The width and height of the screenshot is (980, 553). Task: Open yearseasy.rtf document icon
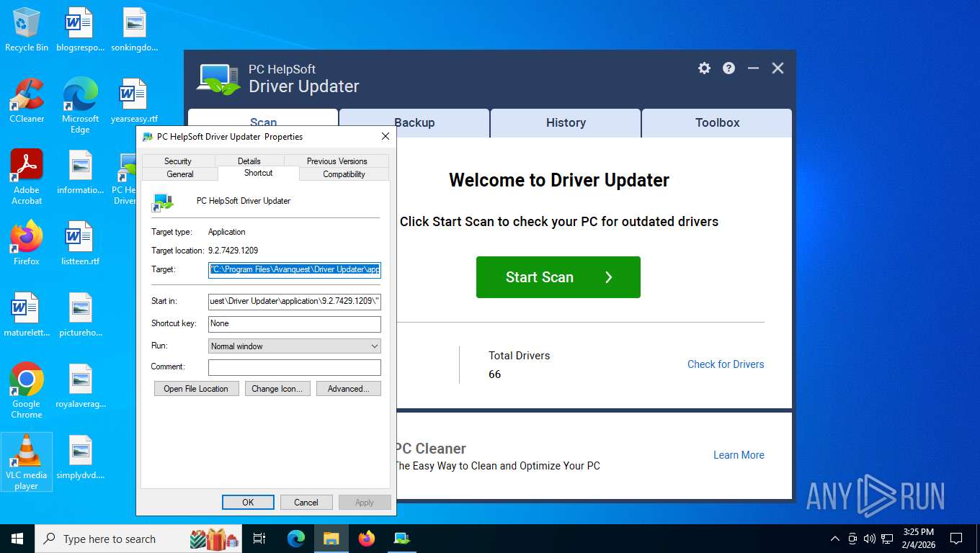pyautogui.click(x=134, y=101)
